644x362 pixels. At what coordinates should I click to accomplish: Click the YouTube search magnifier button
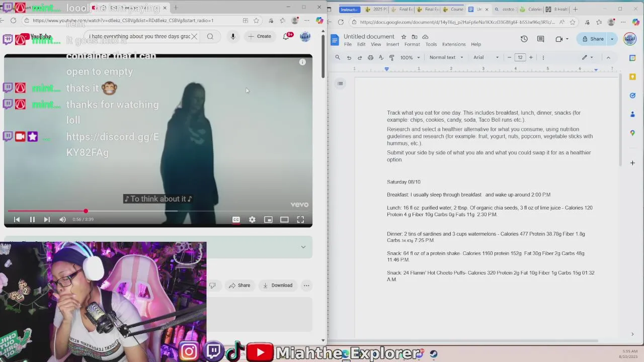click(x=210, y=36)
